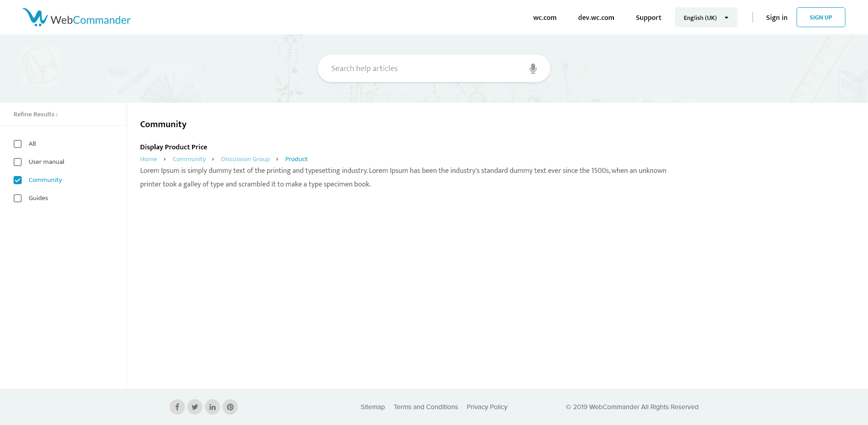Screen dimensions: 868x425
Task: Open the Twitter social icon
Action: tap(195, 407)
